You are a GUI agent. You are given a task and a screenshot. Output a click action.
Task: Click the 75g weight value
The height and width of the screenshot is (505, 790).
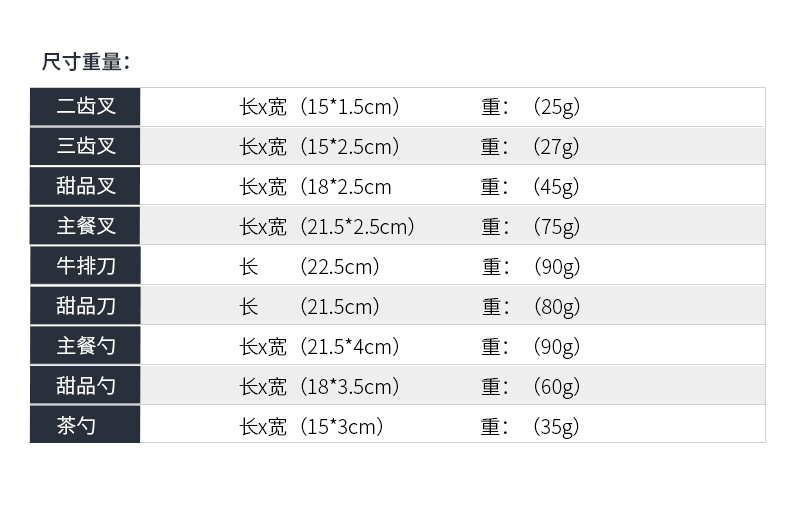[556, 227]
